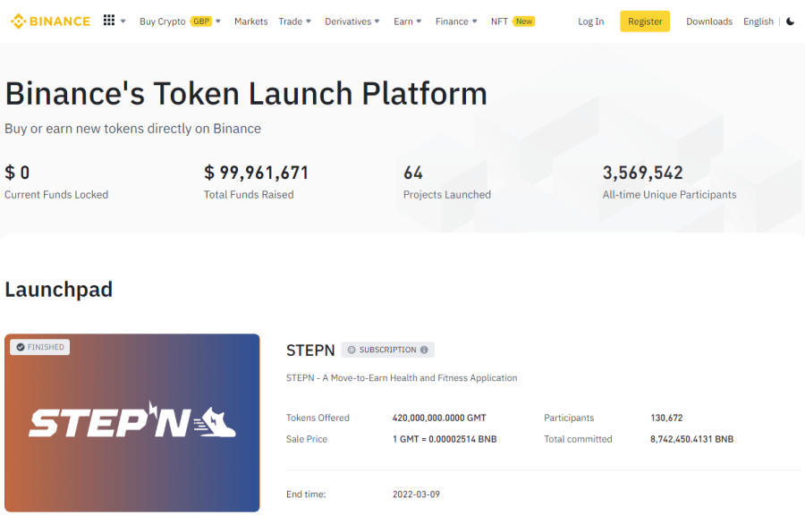This screenshot has height=532, width=805.
Task: Click the GBP currency badge
Action: [200, 21]
